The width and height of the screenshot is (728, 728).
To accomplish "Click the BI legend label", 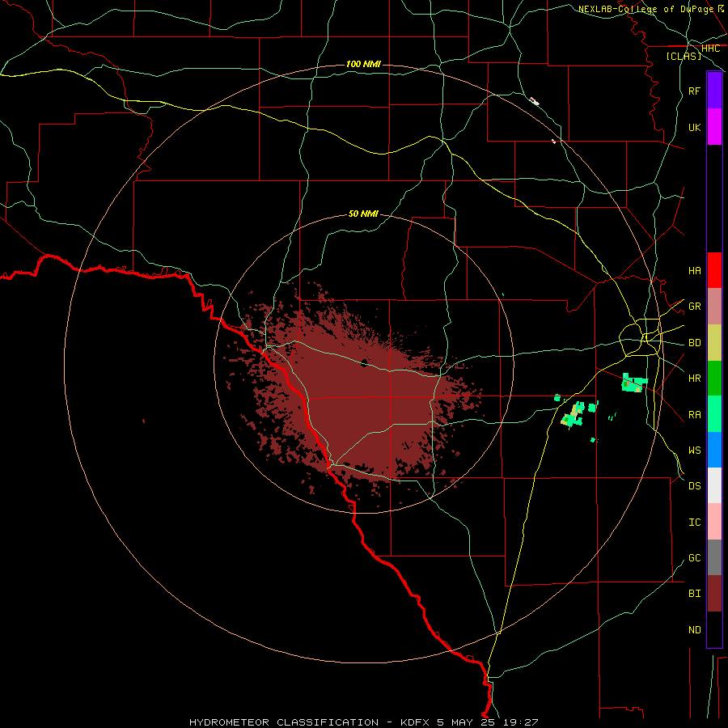I will coord(694,594).
